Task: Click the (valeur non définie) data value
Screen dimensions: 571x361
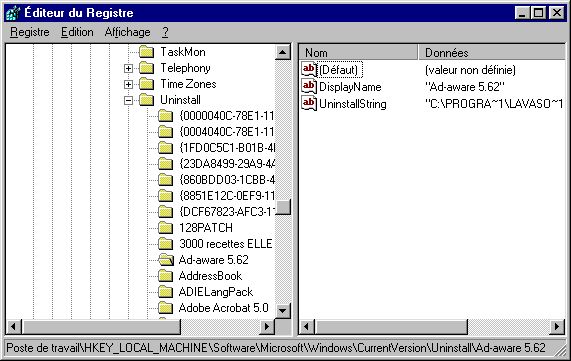Action: pyautogui.click(x=470, y=70)
